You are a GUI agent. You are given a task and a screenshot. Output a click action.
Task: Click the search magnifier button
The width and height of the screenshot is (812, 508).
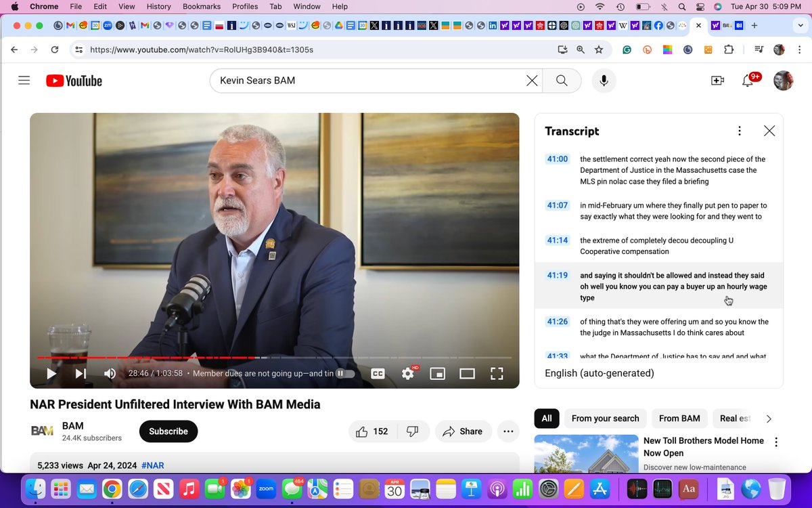click(x=562, y=81)
